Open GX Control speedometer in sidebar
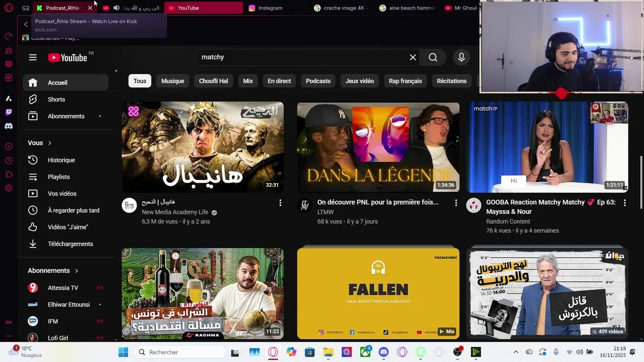The image size is (644, 362). coord(9,36)
